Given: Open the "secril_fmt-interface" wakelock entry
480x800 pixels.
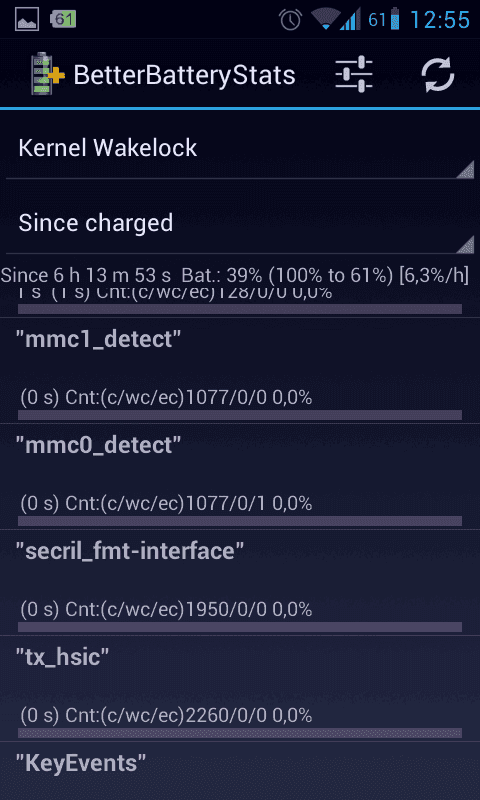Looking at the screenshot, I should (240, 583).
